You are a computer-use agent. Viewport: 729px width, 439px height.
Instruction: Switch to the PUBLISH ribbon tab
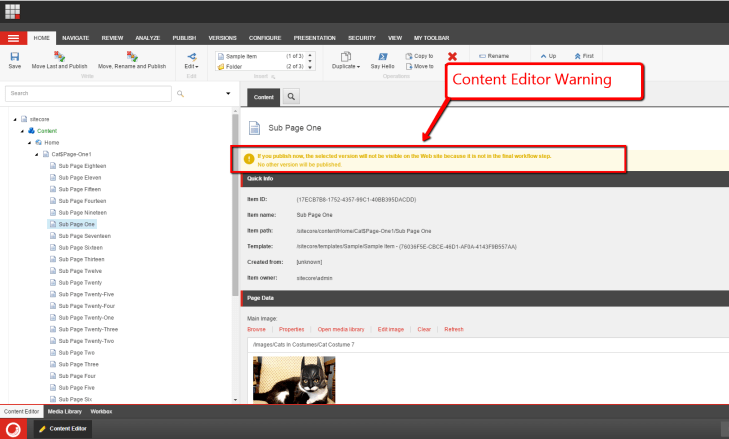click(x=184, y=38)
